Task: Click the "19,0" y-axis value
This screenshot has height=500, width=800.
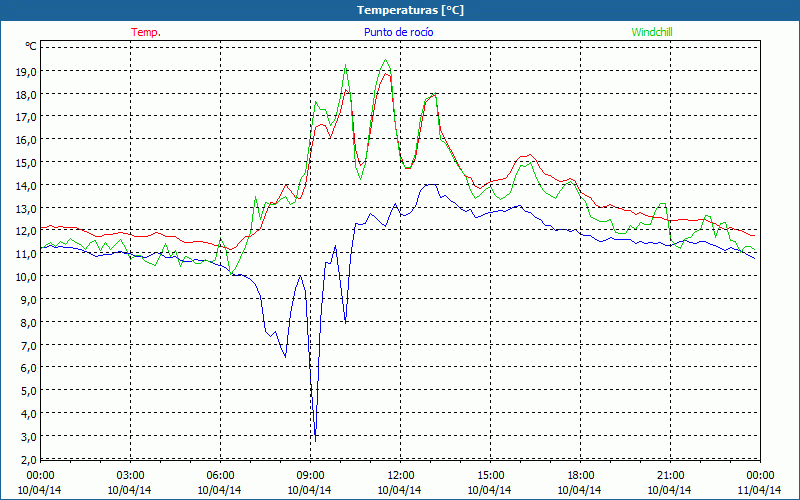Action: tap(26, 71)
